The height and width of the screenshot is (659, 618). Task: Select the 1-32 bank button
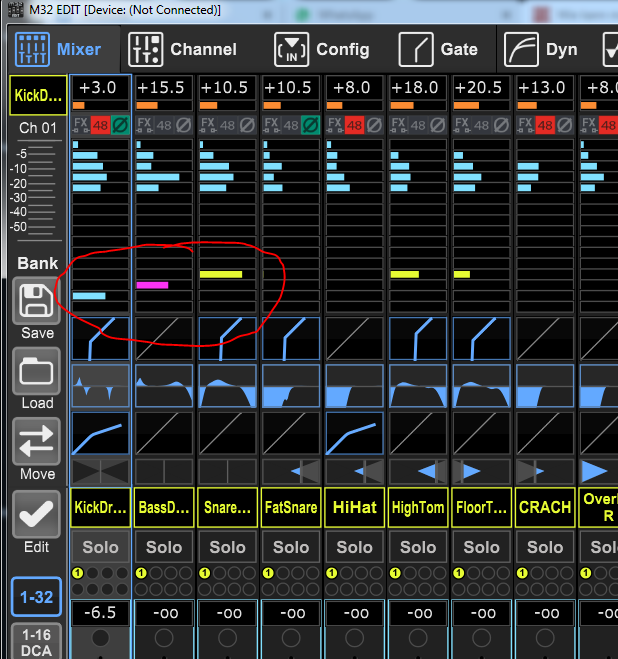(37, 597)
